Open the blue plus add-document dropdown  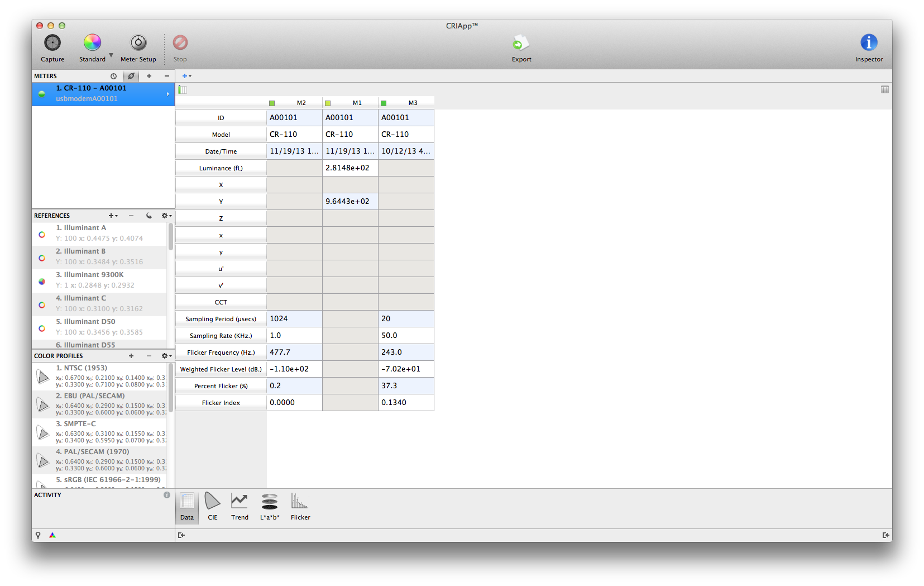coord(186,76)
